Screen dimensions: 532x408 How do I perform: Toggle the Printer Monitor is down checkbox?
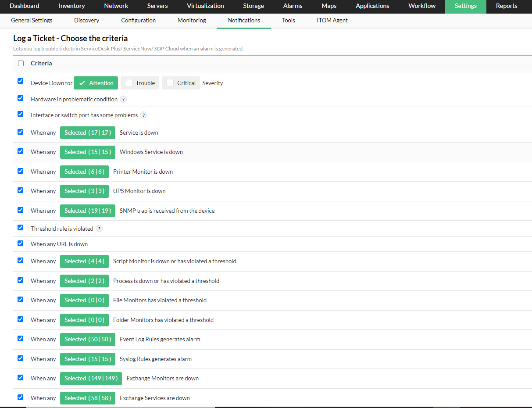point(20,171)
